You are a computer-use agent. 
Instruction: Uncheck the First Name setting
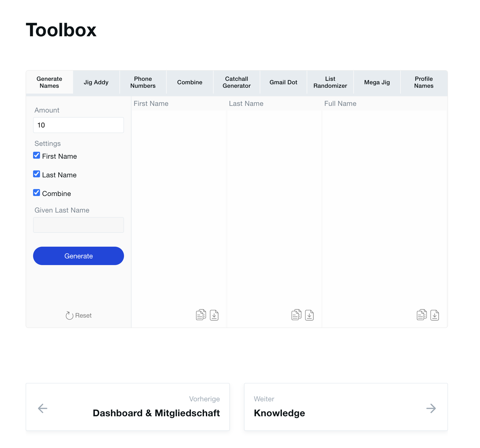(36, 155)
